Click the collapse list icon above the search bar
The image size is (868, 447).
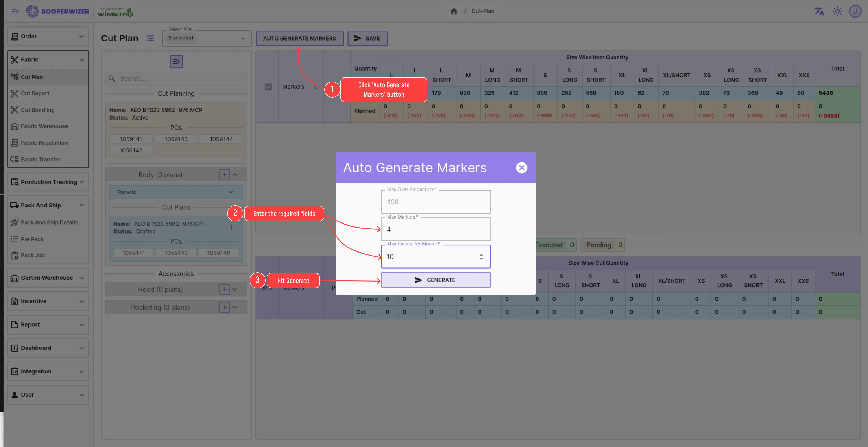point(176,62)
